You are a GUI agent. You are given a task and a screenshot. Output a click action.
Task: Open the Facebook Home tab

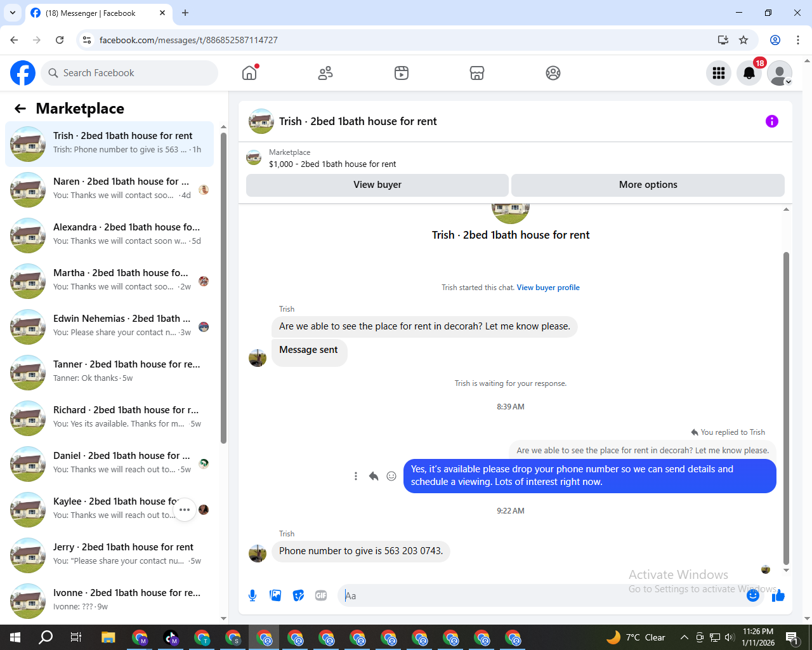249,73
